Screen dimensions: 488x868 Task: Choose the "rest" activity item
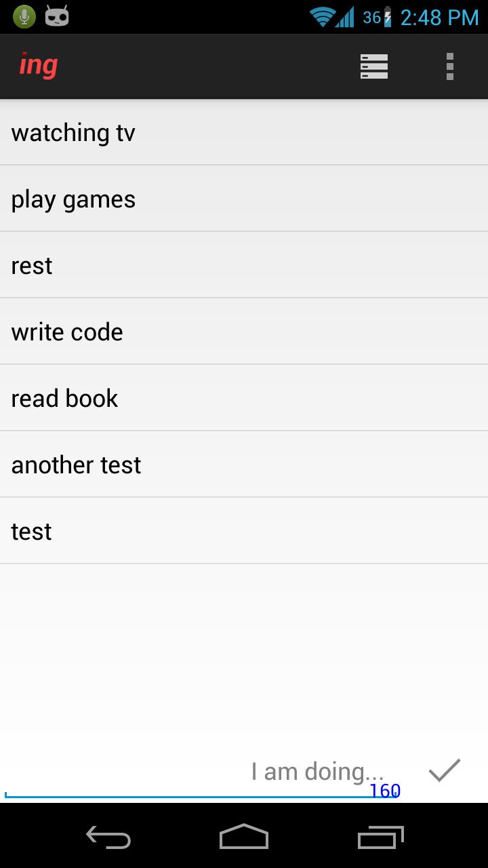coord(244,266)
